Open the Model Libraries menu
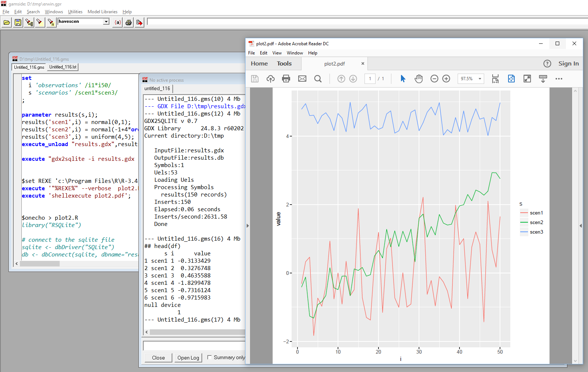The width and height of the screenshot is (588, 372). (x=102, y=12)
